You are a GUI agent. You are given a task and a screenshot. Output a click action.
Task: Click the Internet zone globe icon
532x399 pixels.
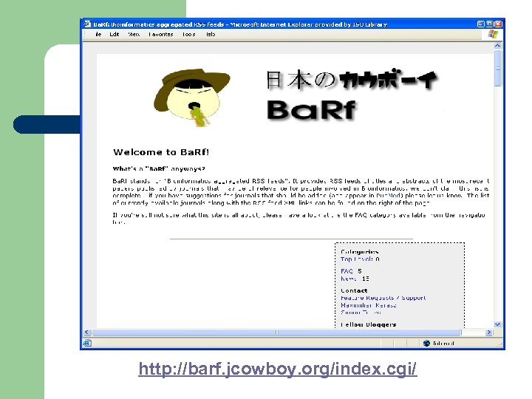(427, 343)
